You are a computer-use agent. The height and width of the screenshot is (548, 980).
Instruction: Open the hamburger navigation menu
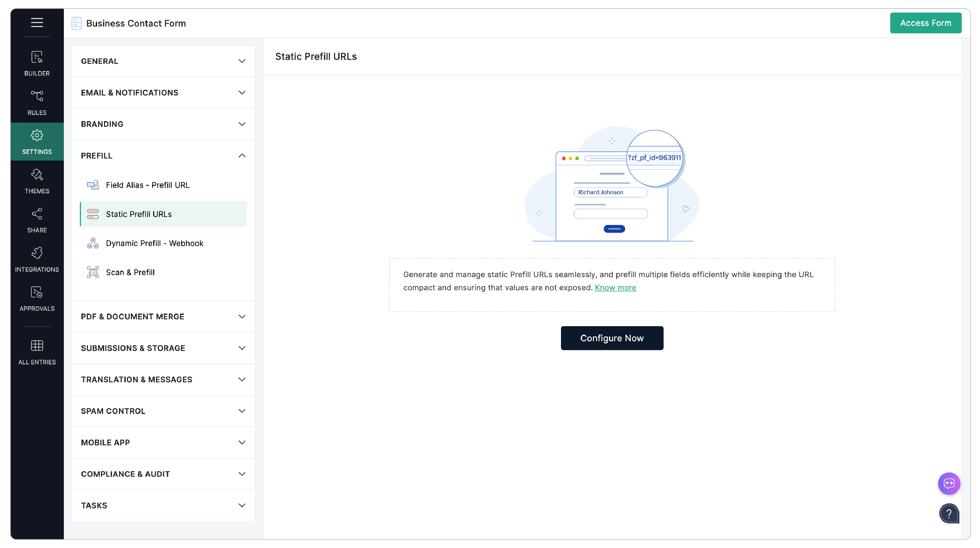(37, 23)
